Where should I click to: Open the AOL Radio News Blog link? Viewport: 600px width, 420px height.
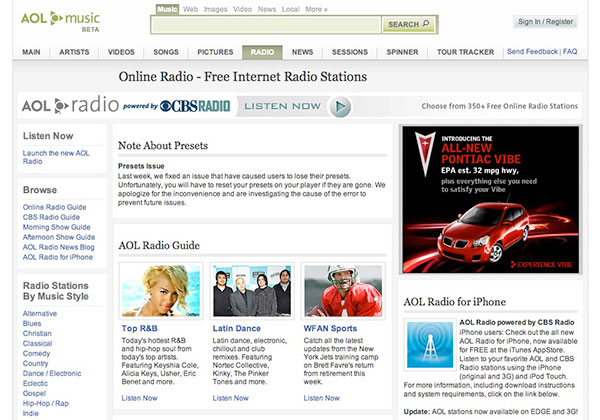[58, 247]
